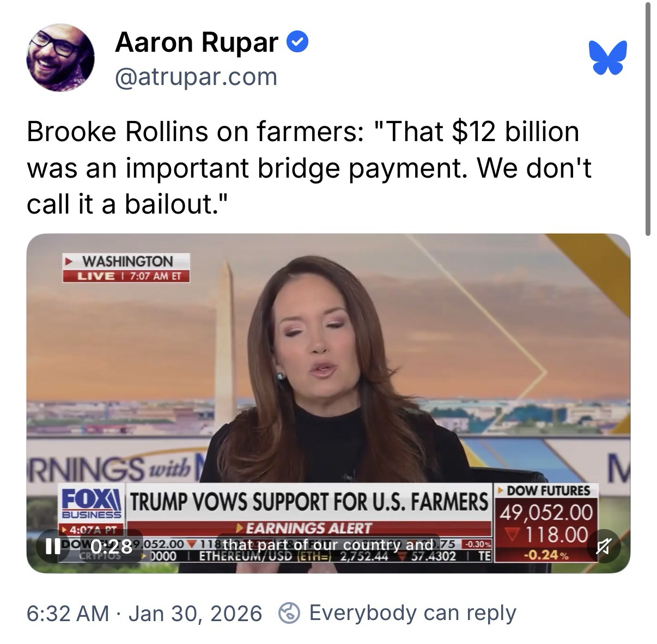Open the embedded Fox Business video
Viewport: 657px width, 644px height.
point(328,403)
